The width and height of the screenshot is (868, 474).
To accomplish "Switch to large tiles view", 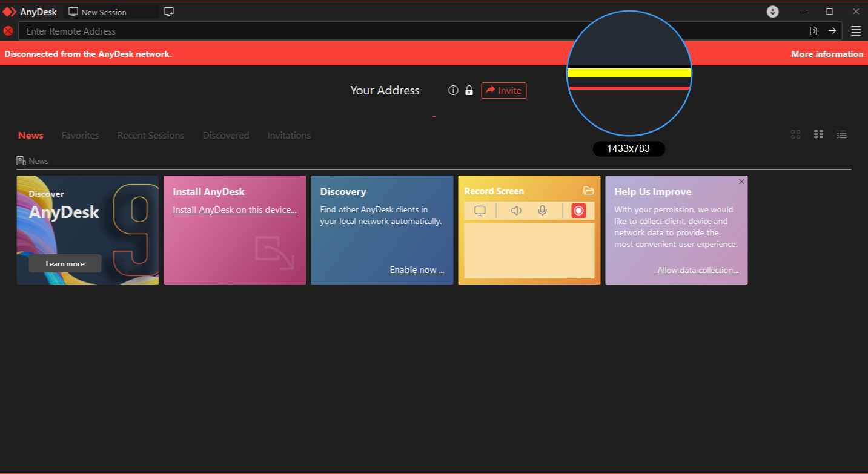I will pos(796,134).
